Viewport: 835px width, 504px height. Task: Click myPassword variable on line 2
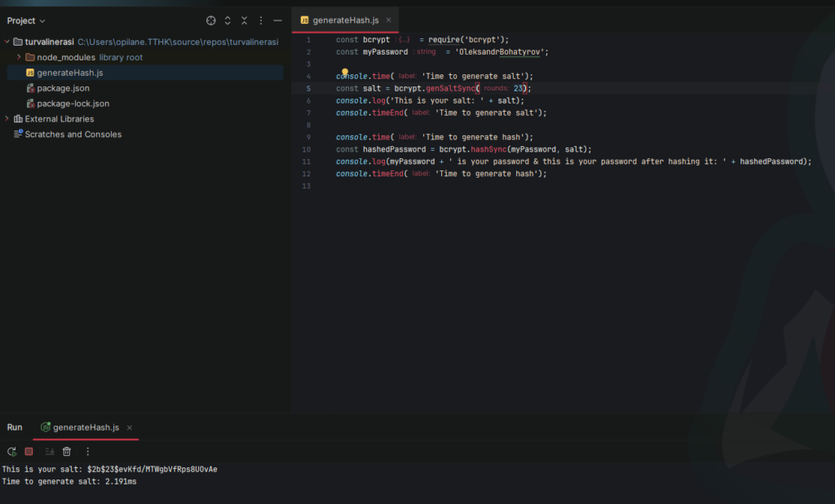[x=386, y=51]
